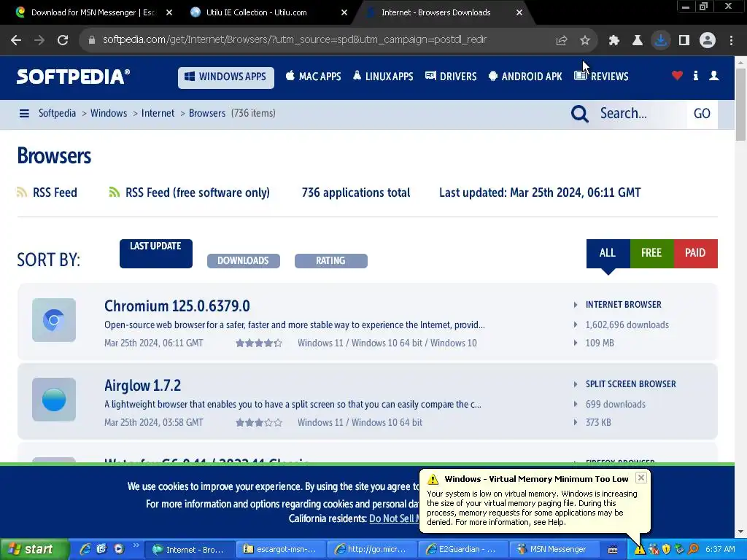Image resolution: width=747 pixels, height=560 pixels.
Task: Switch to E2Guardian taskbar window
Action: [x=463, y=550]
